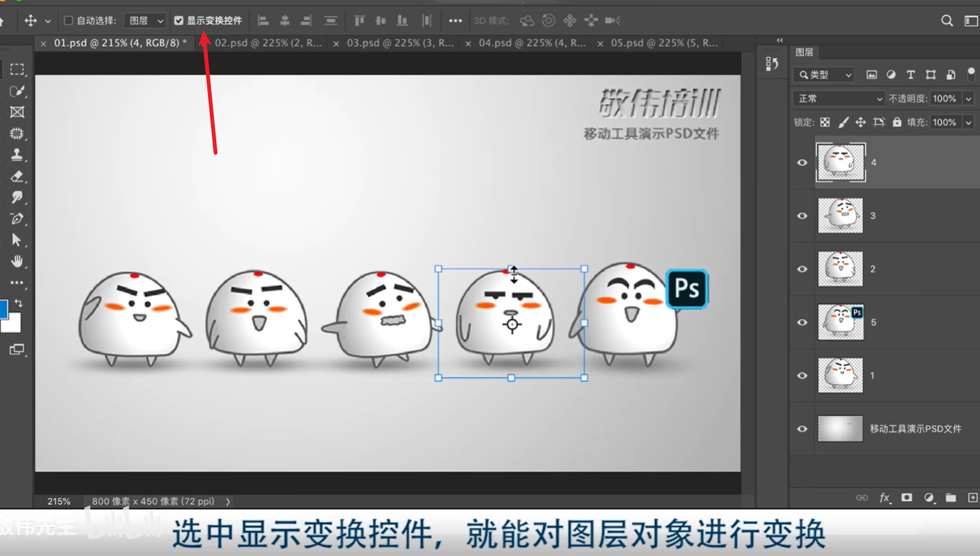
Task: Collapse the panels with double-arrow
Action: pos(780,40)
